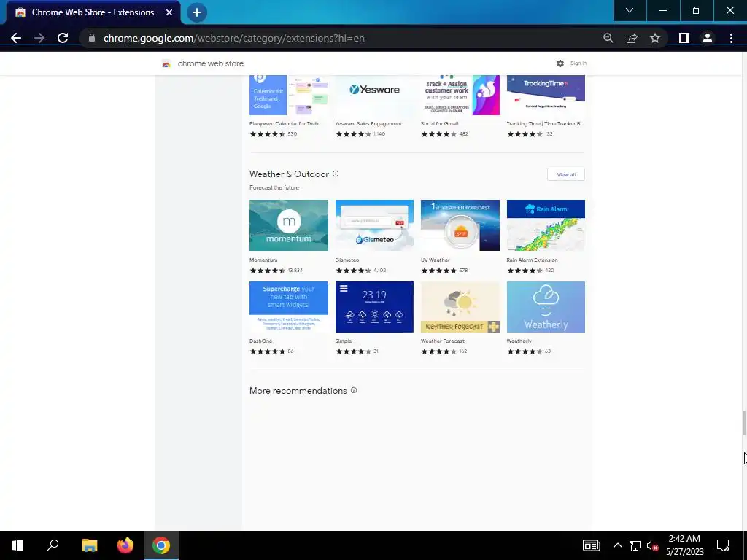747x560 pixels.
Task: Open network status in system tray
Action: pyautogui.click(x=635, y=545)
